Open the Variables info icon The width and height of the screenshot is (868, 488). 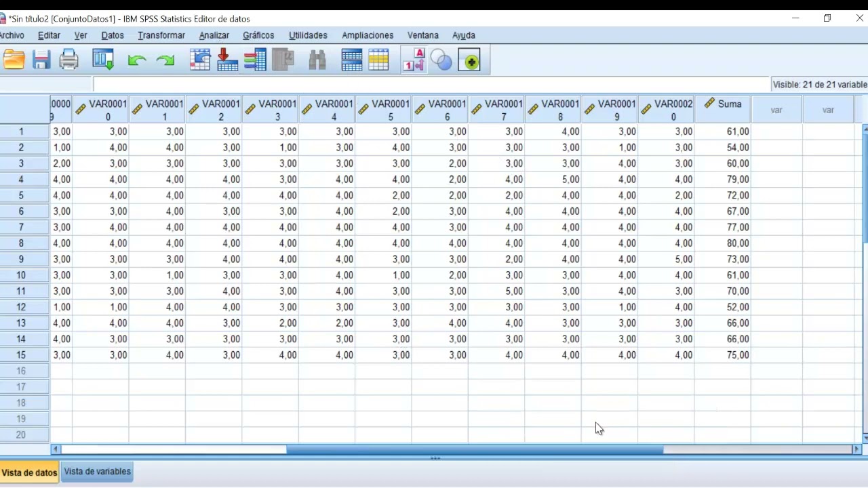tap(255, 60)
